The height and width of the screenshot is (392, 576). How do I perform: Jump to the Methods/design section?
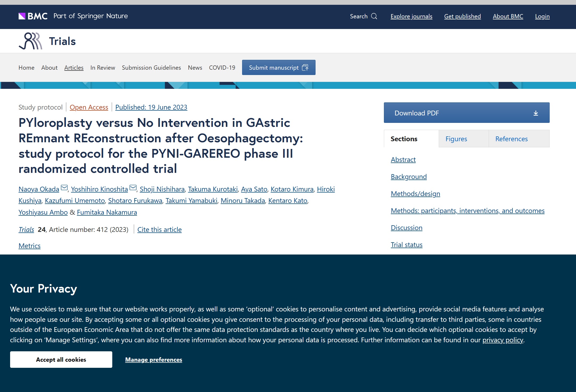click(415, 194)
